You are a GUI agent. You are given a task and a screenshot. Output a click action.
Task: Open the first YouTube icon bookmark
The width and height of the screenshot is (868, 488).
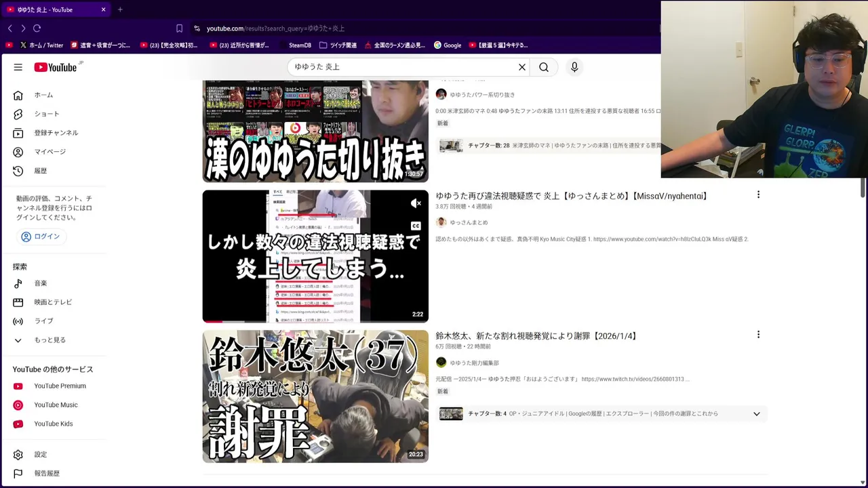tap(9, 45)
